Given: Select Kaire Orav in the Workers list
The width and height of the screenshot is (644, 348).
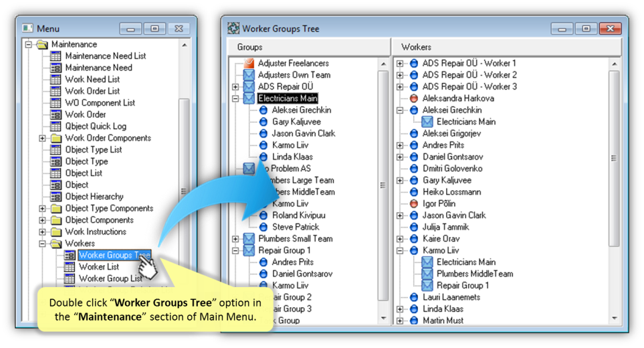Looking at the screenshot, I should [441, 239].
